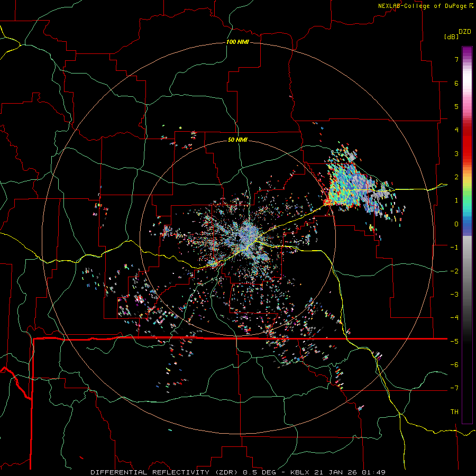Screen dimensions: 476x476
Task: Click the scale value "1" on legend
Action: tap(456, 200)
